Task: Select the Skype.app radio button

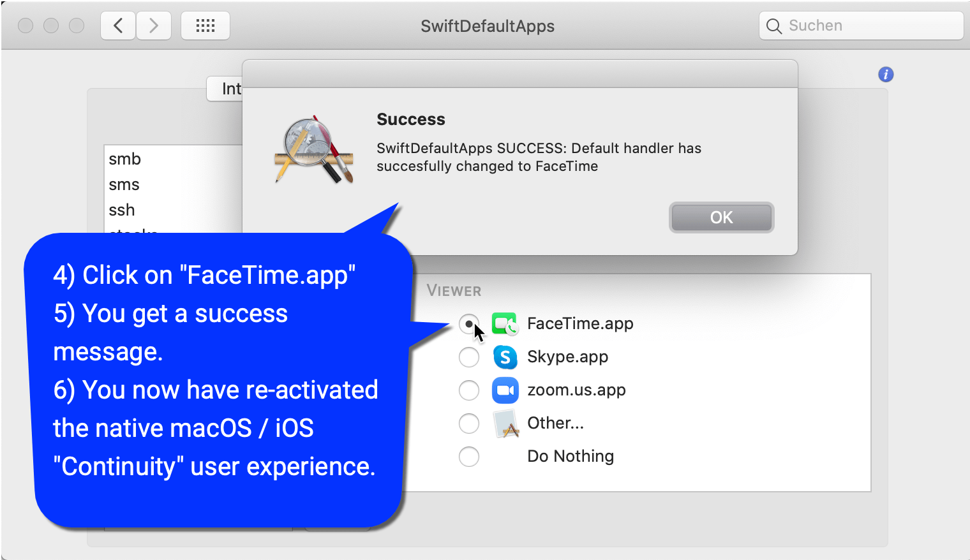Action: coord(469,357)
